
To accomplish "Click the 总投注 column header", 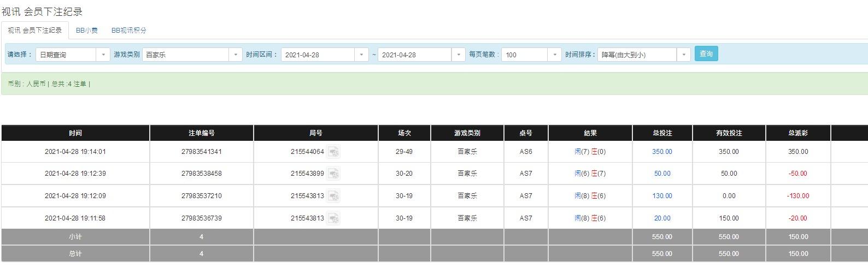I will click(662, 133).
